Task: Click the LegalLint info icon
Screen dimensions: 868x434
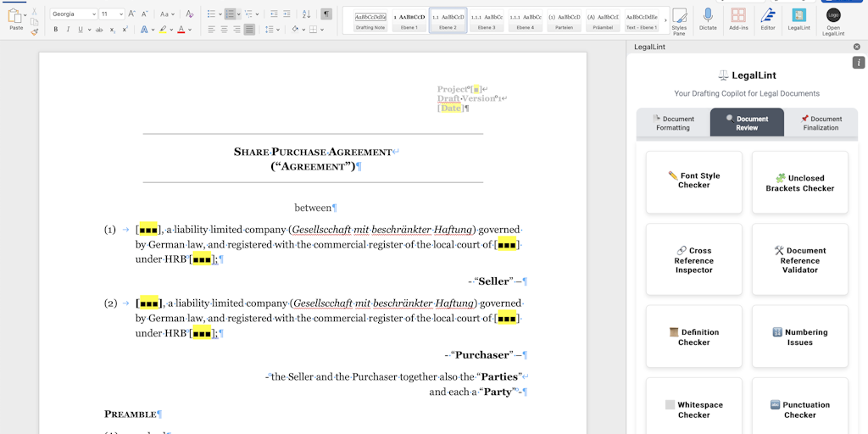Action: [859, 63]
